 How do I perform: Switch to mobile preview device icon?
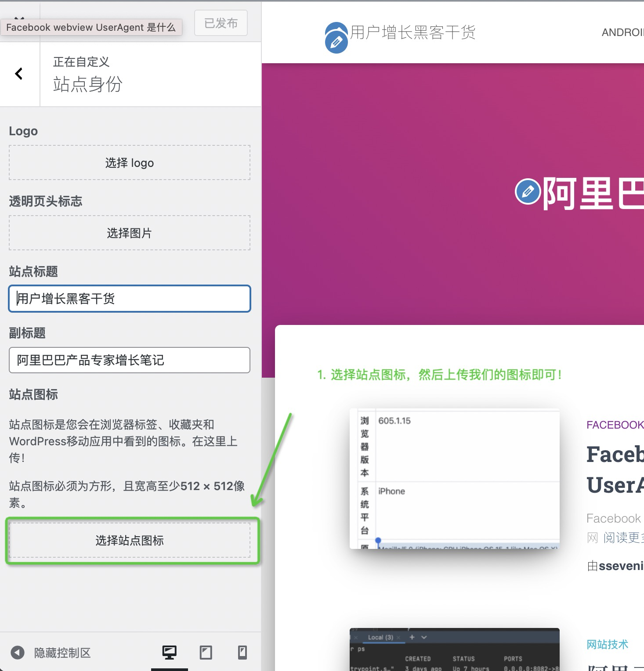(x=242, y=652)
